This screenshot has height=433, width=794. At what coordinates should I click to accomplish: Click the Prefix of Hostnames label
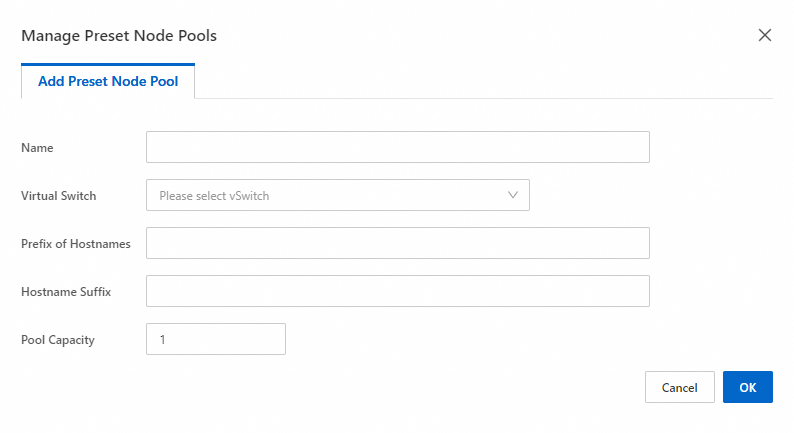(x=75, y=244)
